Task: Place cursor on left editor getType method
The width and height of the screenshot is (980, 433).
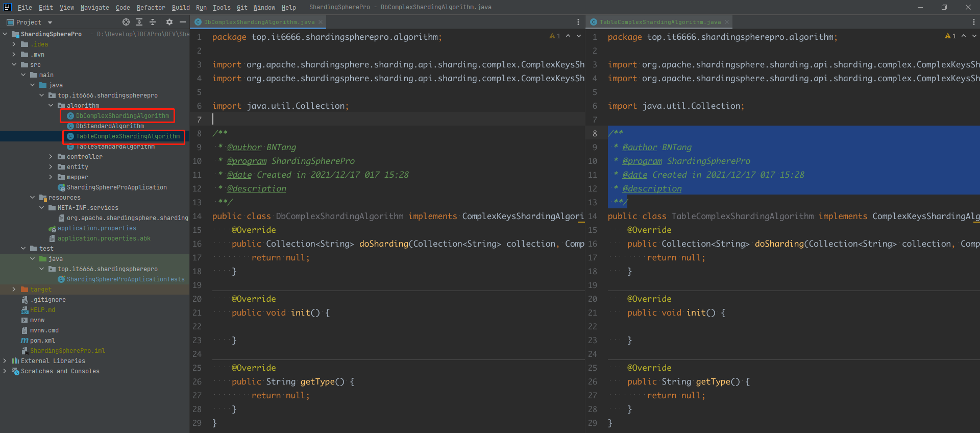Action: pos(317,381)
